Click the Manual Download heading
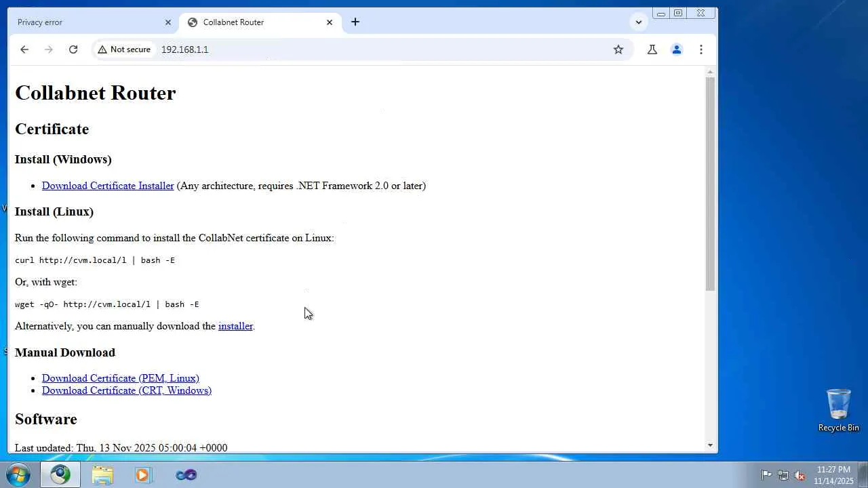868x488 pixels. click(x=65, y=352)
